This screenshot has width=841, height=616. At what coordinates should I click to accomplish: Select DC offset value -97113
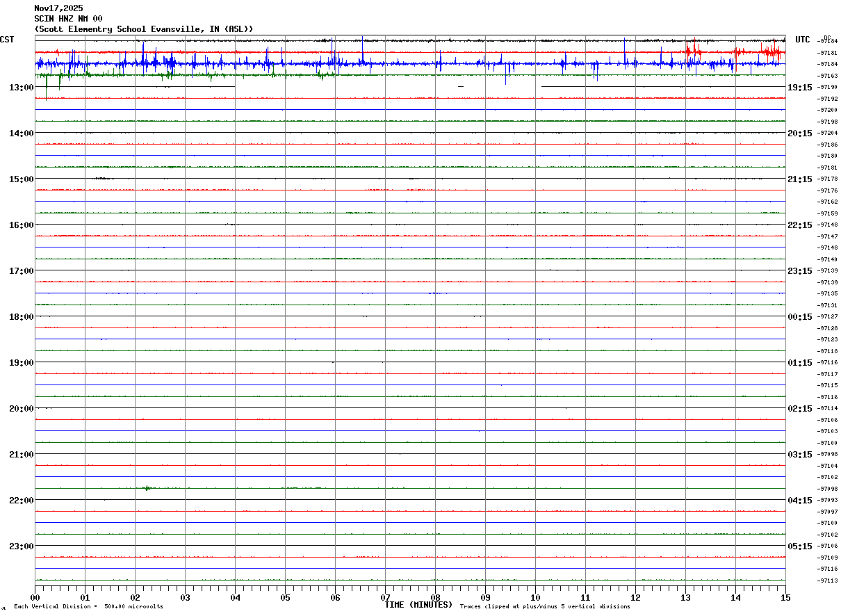tap(828, 581)
